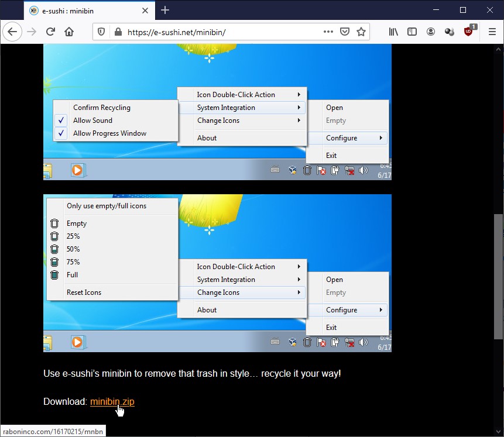Open a new browser tab
Screen dimensions: 504x437
pos(165,11)
